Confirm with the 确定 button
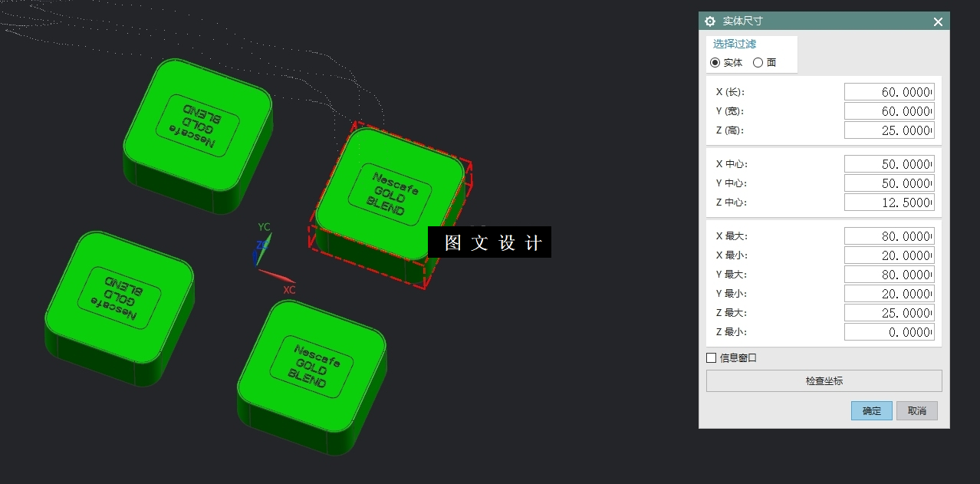Screen dimensions: 980x484 coord(871,410)
